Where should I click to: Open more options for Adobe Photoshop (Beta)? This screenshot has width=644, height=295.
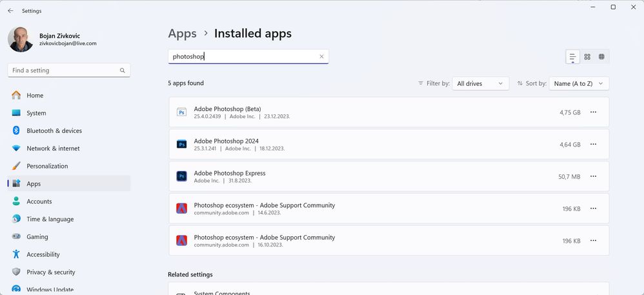593,112
